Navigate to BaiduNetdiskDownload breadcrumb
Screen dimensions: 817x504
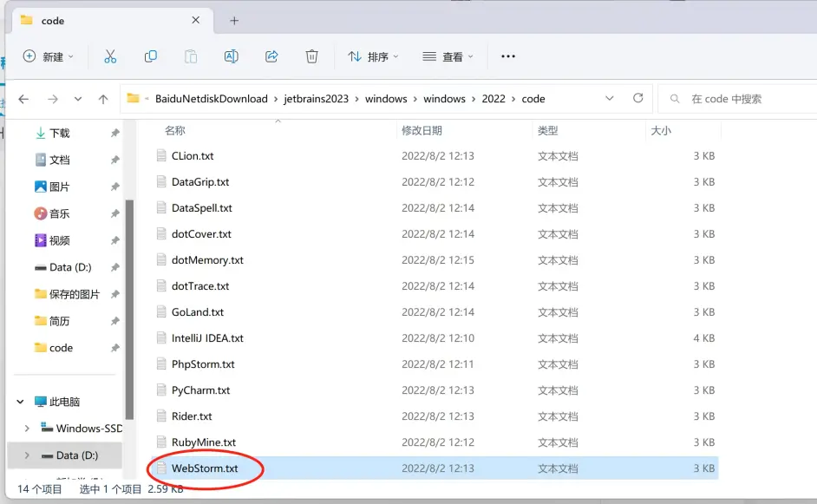click(x=211, y=99)
